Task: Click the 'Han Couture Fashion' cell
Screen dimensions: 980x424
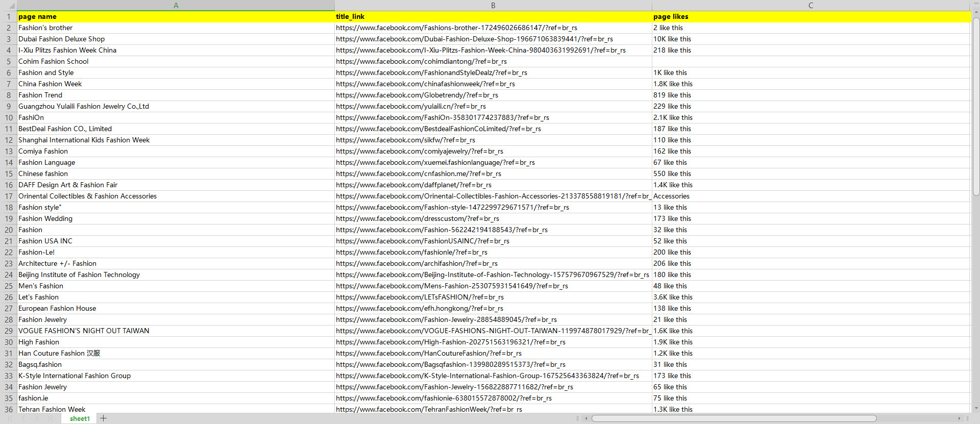Action: click(x=176, y=354)
